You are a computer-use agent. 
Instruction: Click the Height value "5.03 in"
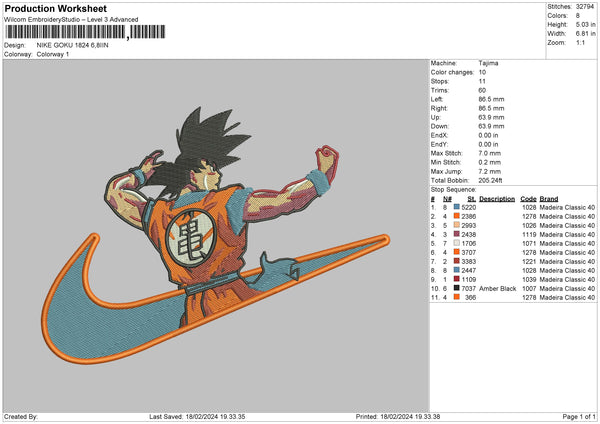(585, 24)
